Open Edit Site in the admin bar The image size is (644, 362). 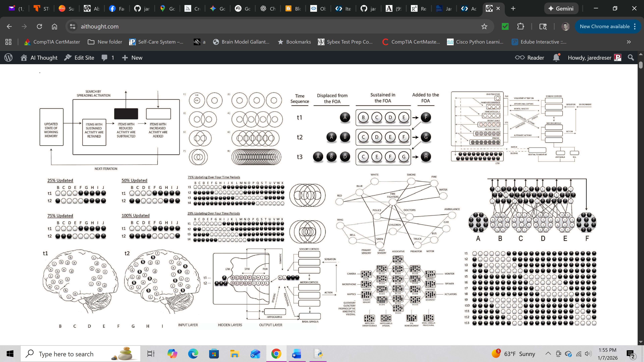(x=79, y=58)
